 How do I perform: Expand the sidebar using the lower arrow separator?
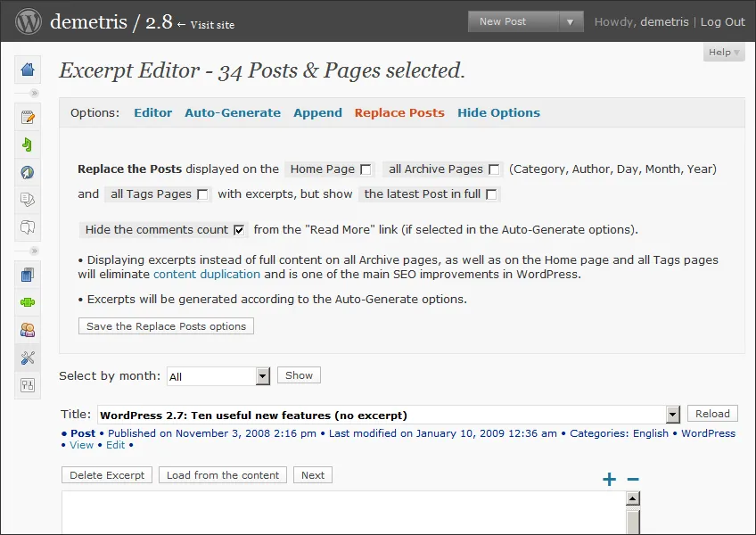[34, 251]
